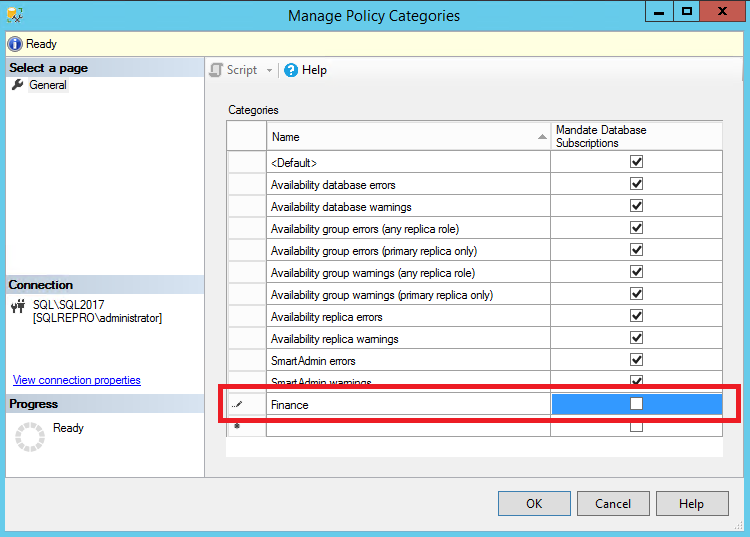Open the Script dropdown arrow
This screenshot has width=750, height=537.
269,70
